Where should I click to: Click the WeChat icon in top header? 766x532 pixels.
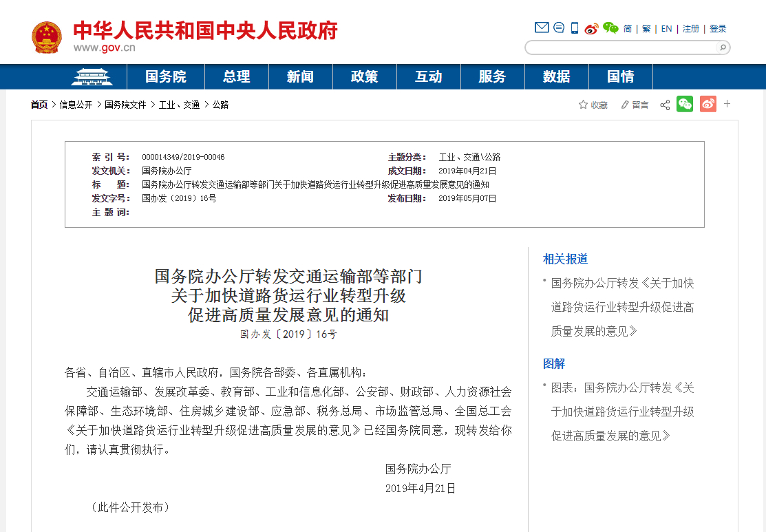coord(610,28)
